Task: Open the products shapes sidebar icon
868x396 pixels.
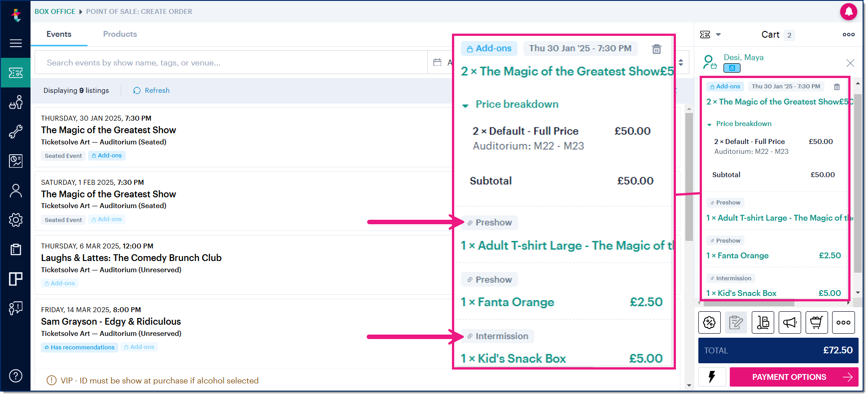Action: click(16, 102)
